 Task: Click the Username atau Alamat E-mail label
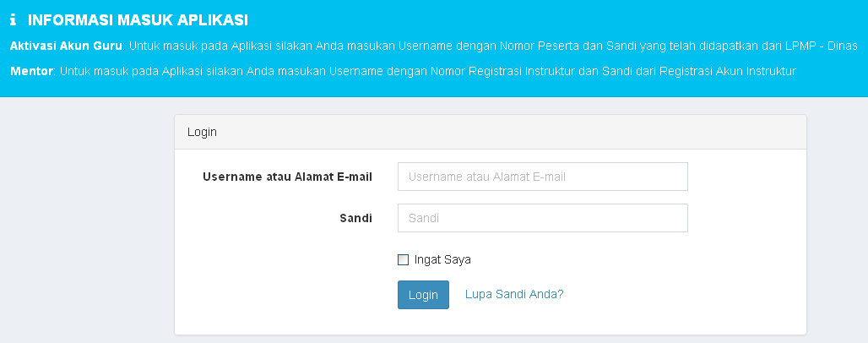coord(288,177)
